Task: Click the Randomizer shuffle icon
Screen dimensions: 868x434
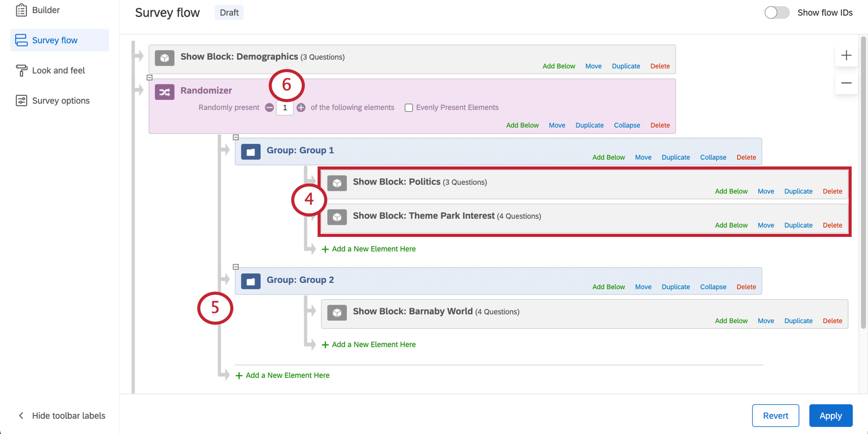Action: click(164, 92)
